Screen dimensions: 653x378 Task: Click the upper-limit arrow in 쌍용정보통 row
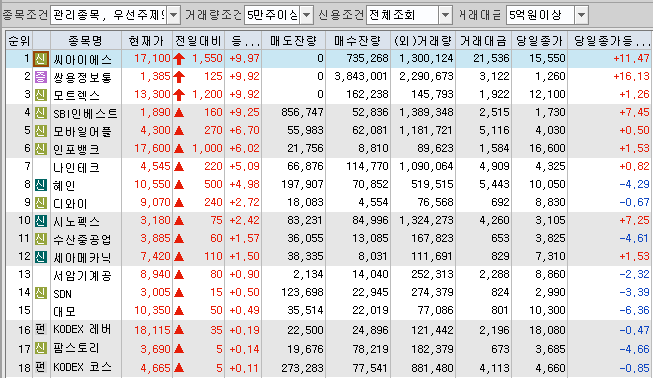[179, 77]
